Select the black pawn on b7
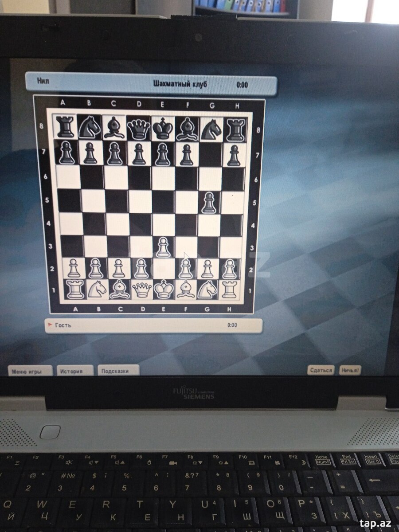 [x=90, y=153]
